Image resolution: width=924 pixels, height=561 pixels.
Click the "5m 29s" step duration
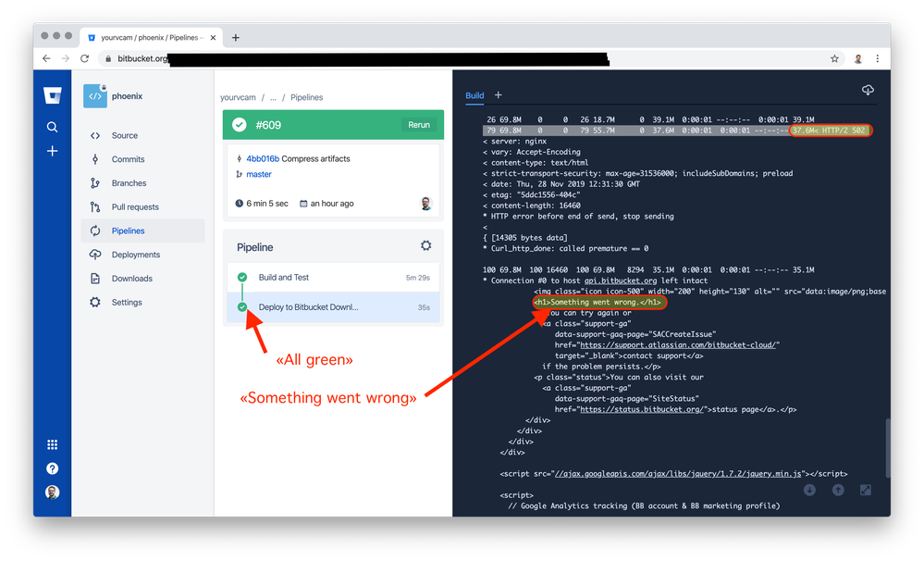pos(418,278)
